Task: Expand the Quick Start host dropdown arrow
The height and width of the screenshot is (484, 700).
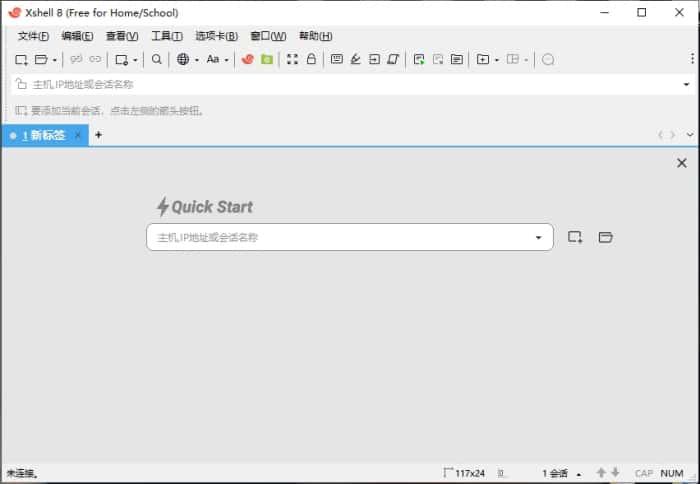Action: pyautogui.click(x=539, y=238)
